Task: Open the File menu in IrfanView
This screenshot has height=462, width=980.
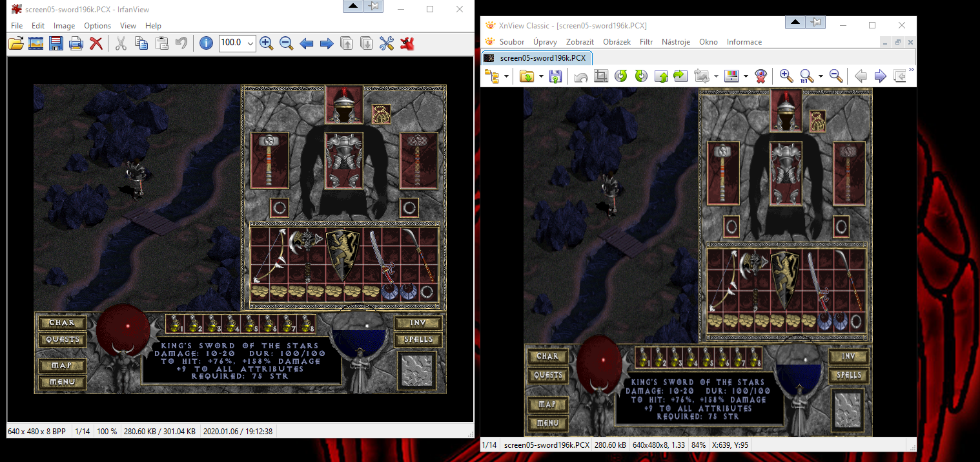Action: tap(17, 26)
